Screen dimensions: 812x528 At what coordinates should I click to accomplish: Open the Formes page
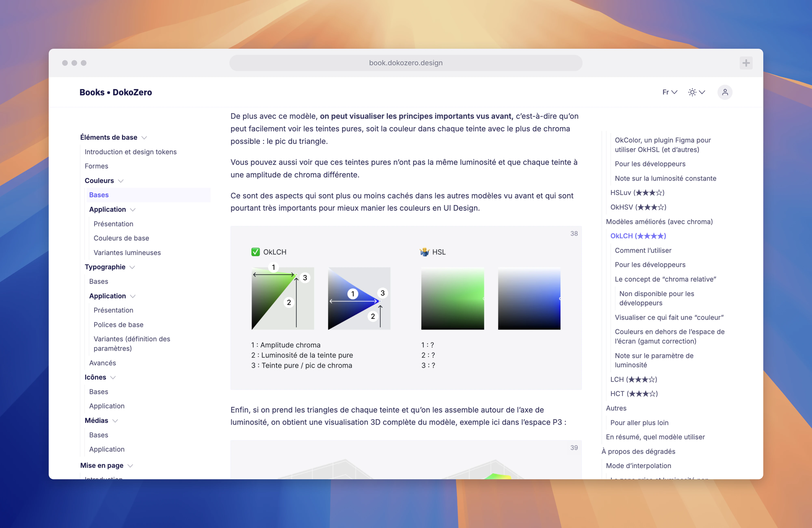(x=97, y=166)
